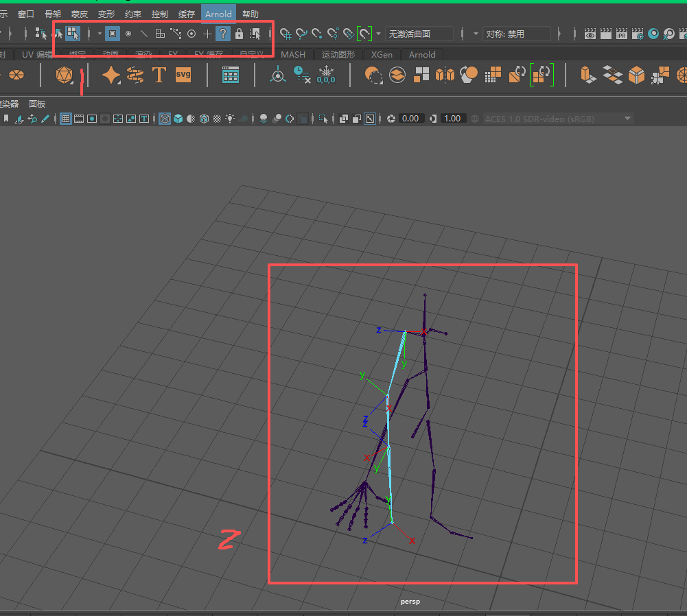Image resolution: width=687 pixels, height=616 pixels.
Task: Open the 面板 viewport menu
Action: tap(37, 104)
